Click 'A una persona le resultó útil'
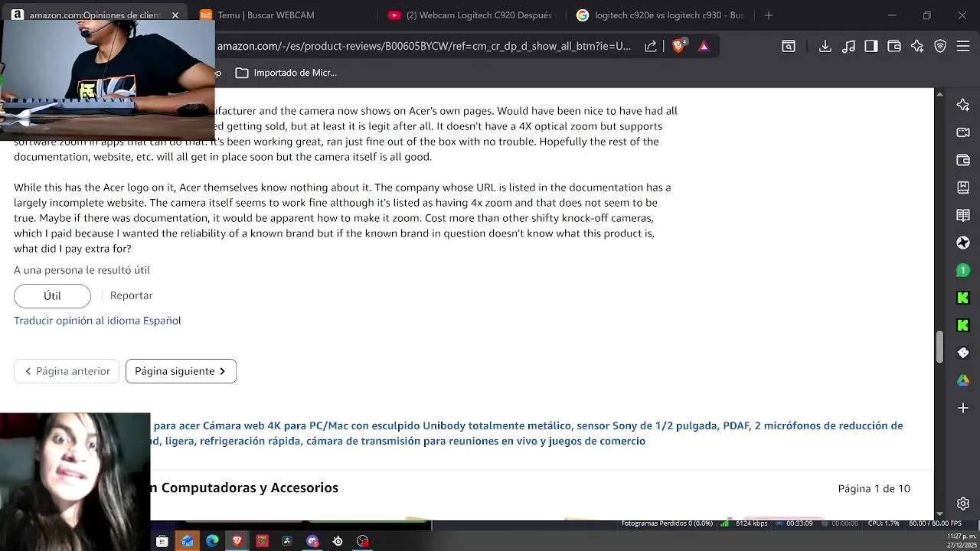This screenshot has height=551, width=980. (x=82, y=270)
